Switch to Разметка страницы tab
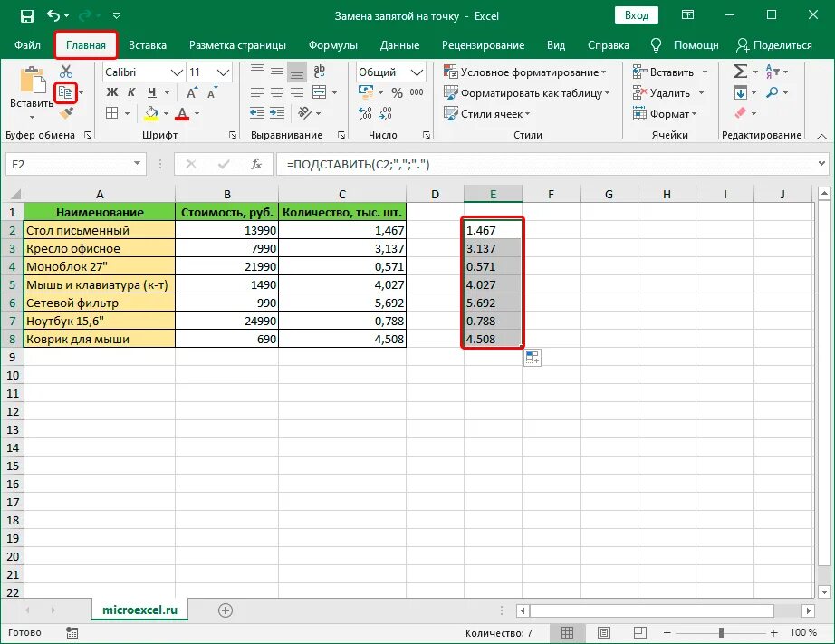 point(237,45)
